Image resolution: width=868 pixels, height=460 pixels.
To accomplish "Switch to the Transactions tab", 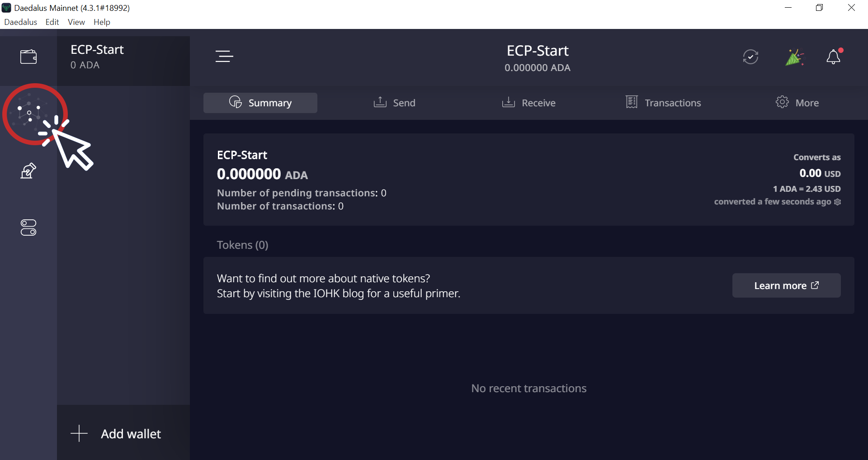I will point(663,103).
